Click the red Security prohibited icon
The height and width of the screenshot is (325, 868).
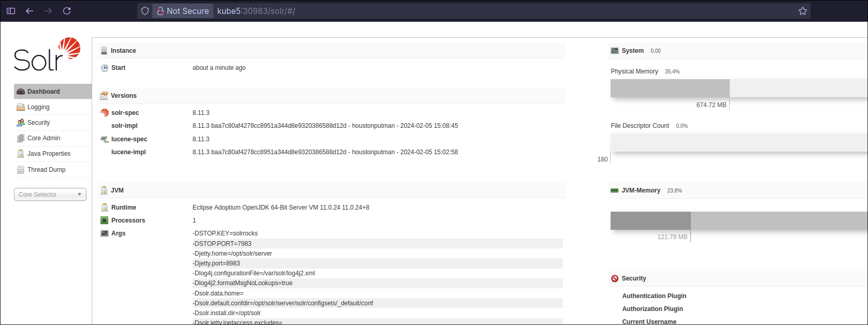click(615, 278)
